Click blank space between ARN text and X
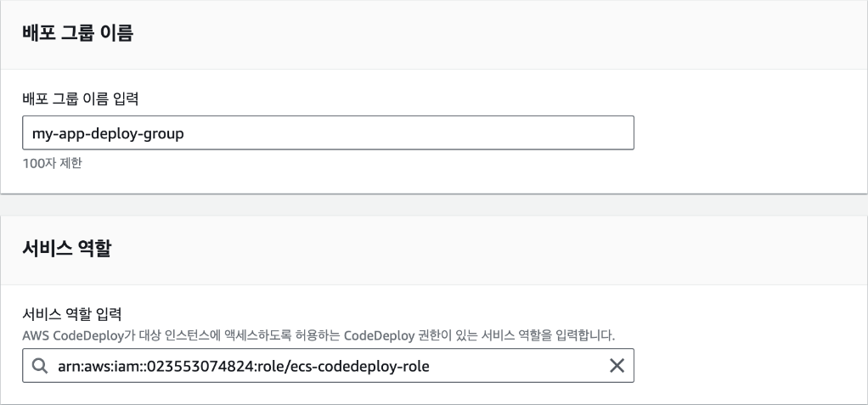The width and height of the screenshot is (868, 405). pos(517,366)
